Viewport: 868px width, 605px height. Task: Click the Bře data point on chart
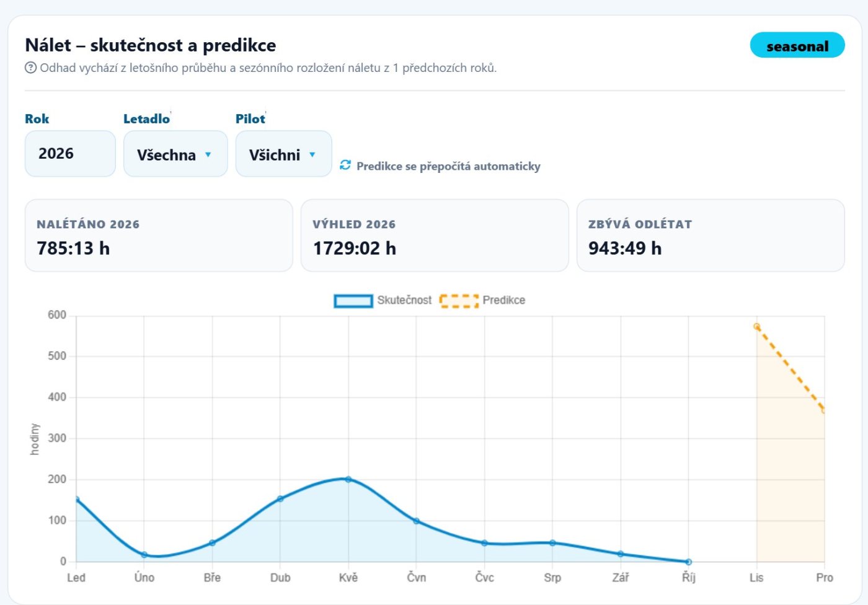click(212, 543)
